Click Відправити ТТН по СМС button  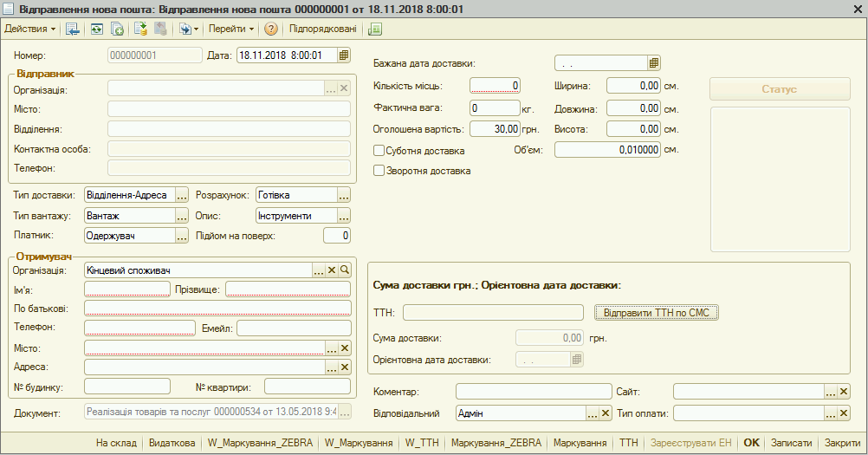tap(657, 312)
